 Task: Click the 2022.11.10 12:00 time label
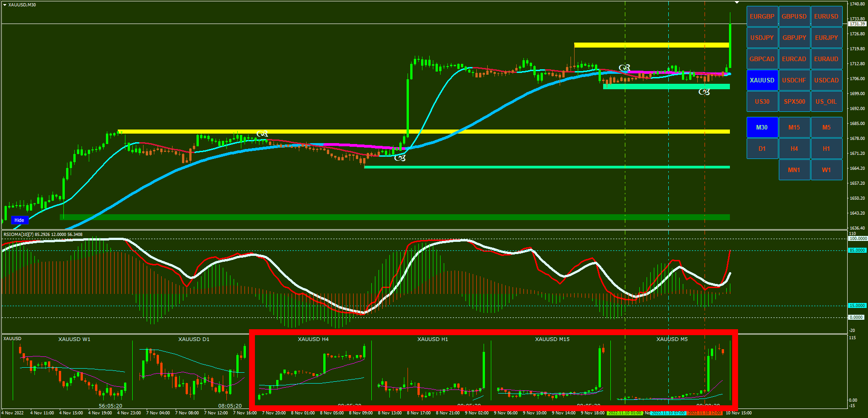705,413
